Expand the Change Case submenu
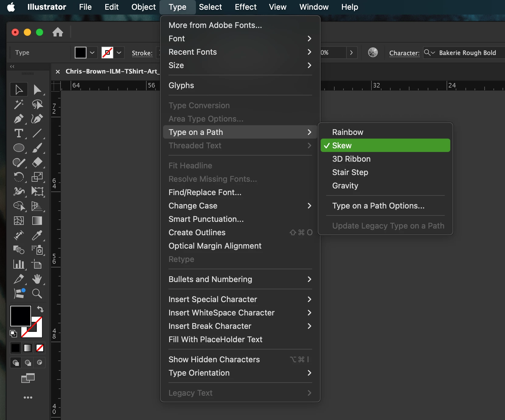Screen dimensions: 505x420 (240, 206)
